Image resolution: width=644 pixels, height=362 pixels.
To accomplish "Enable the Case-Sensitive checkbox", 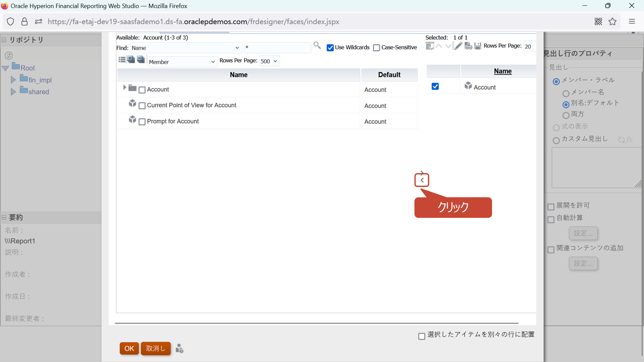I will (376, 48).
